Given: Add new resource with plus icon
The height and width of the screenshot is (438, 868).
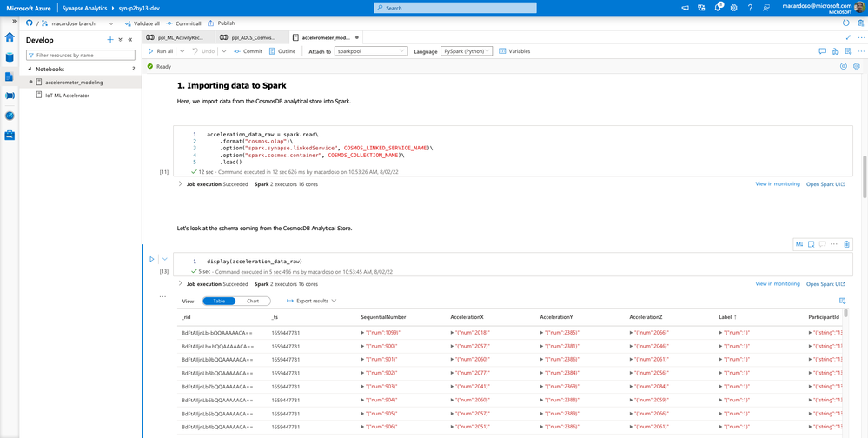Looking at the screenshot, I should [110, 40].
